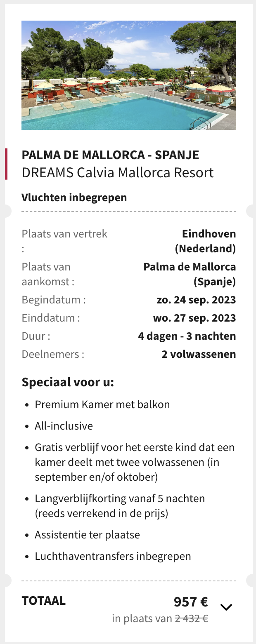The width and height of the screenshot is (256, 644).
Task: Click the Langverblijfkorting vanaf 5 nachten item
Action: click(x=120, y=506)
